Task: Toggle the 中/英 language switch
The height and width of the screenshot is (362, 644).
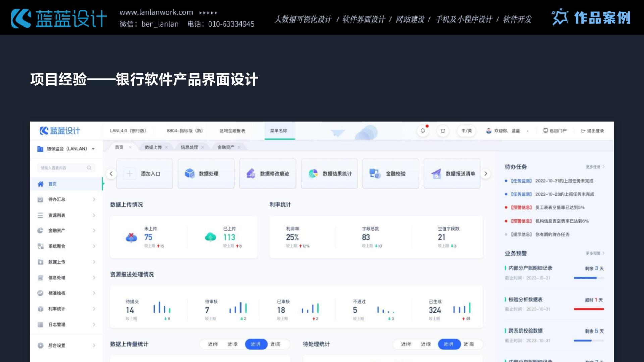Action: 466,131
